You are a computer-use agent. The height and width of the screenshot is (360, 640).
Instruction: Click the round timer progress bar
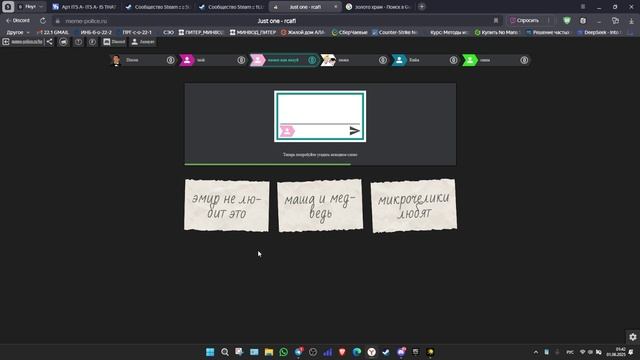tap(320, 164)
